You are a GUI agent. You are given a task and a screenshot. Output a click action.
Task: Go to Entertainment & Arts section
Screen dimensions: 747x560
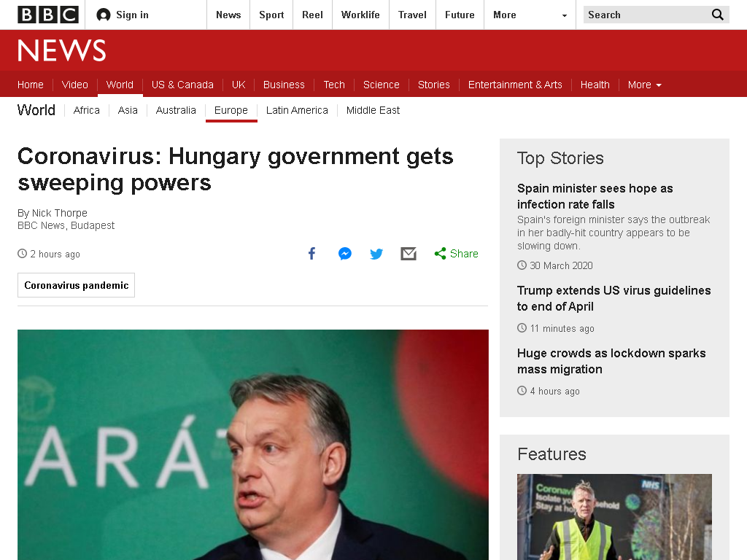pos(515,85)
